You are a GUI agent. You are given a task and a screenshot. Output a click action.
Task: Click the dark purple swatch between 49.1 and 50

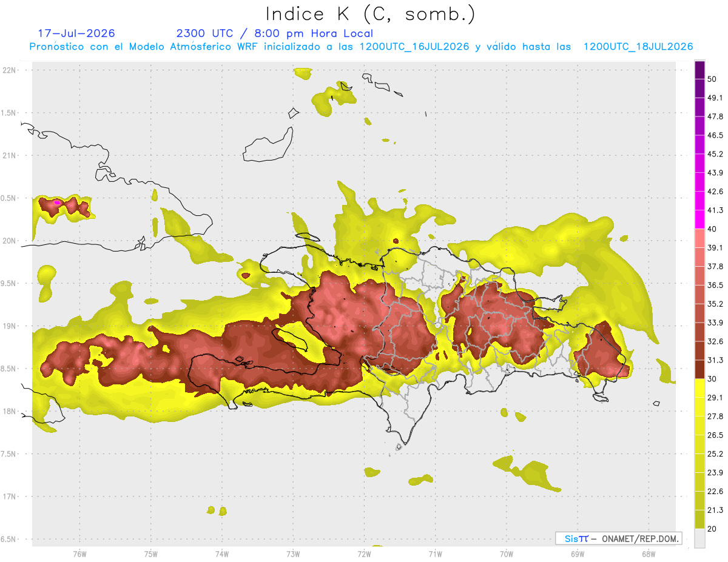(x=699, y=88)
